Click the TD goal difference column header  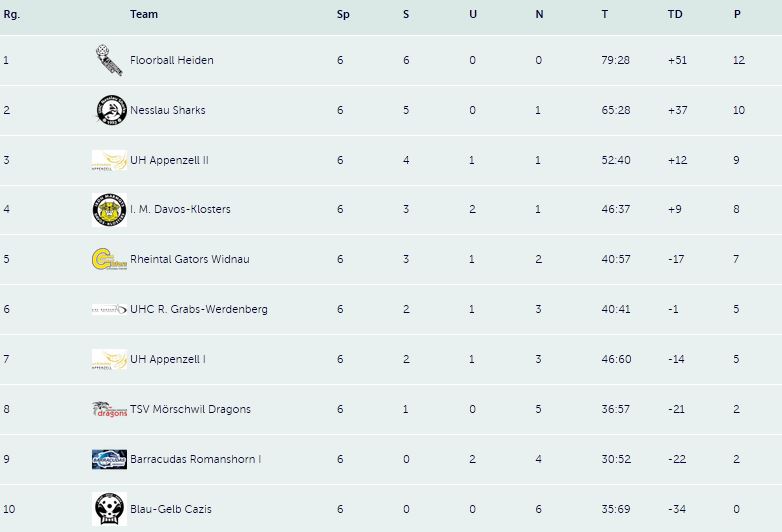coord(675,14)
